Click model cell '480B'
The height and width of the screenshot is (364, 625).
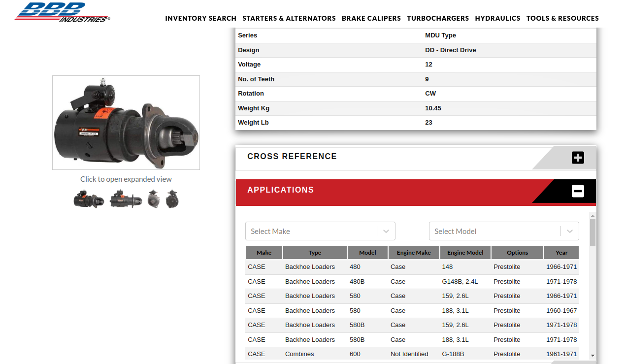(357, 282)
